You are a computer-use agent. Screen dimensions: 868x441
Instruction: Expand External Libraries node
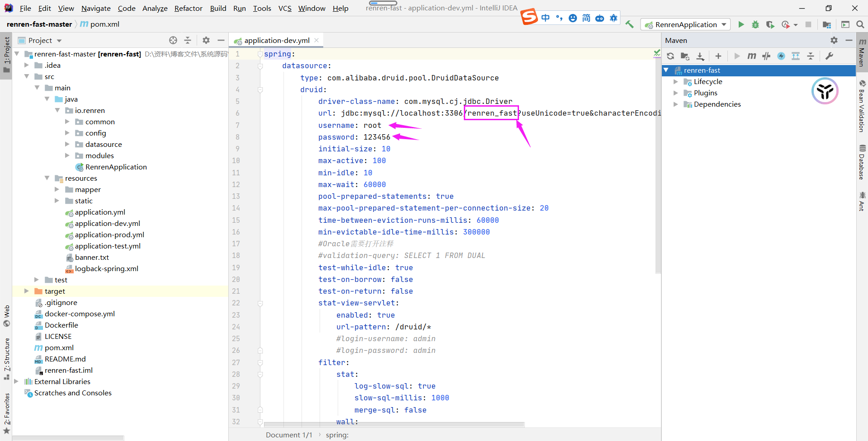click(x=16, y=381)
